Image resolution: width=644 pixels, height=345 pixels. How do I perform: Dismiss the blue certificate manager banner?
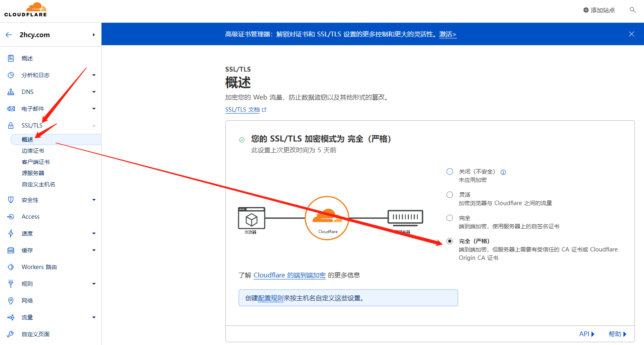click(631, 34)
